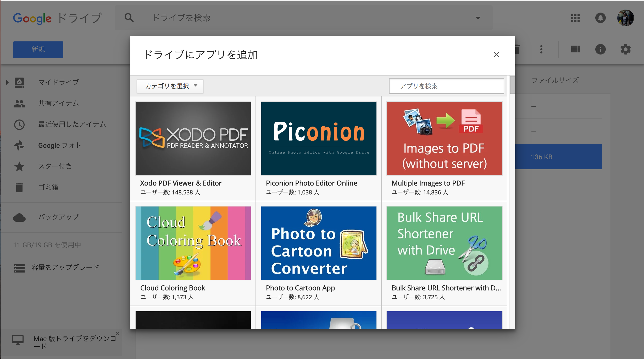Click the Photo to Cartoon App title

300,288
